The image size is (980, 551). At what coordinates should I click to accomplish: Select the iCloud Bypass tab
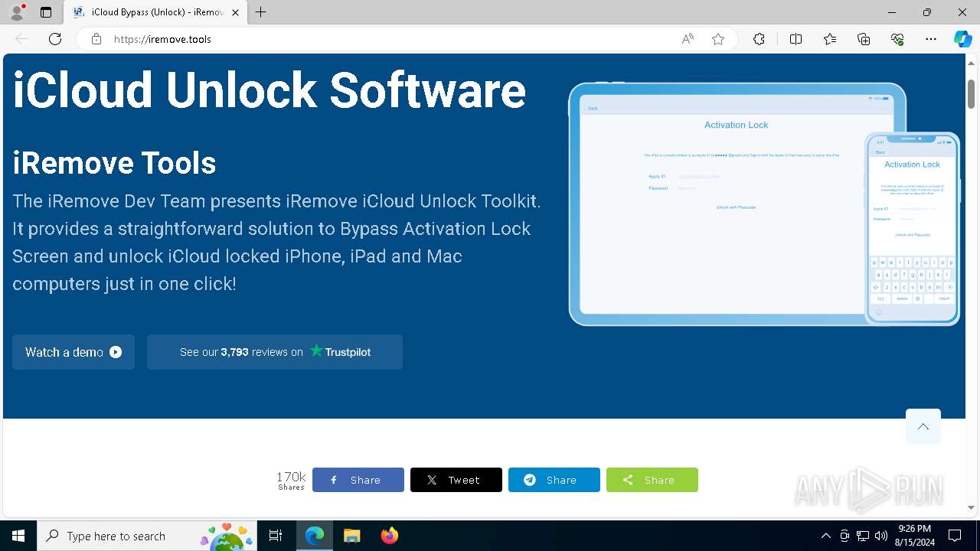pos(155,12)
